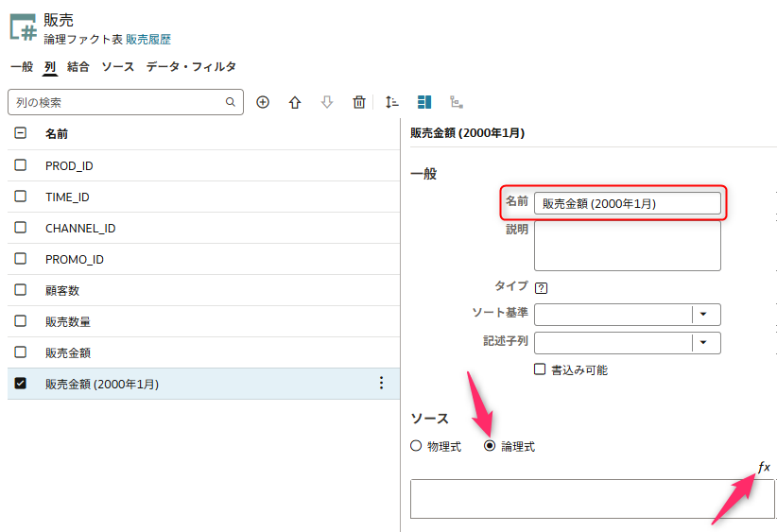Image resolution: width=777 pixels, height=532 pixels.
Task: Click the source expression text box
Action: click(x=592, y=499)
